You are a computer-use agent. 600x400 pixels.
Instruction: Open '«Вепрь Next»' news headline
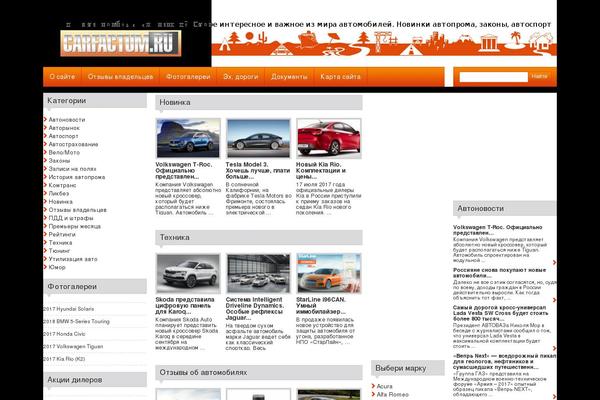pyautogui.click(x=505, y=361)
